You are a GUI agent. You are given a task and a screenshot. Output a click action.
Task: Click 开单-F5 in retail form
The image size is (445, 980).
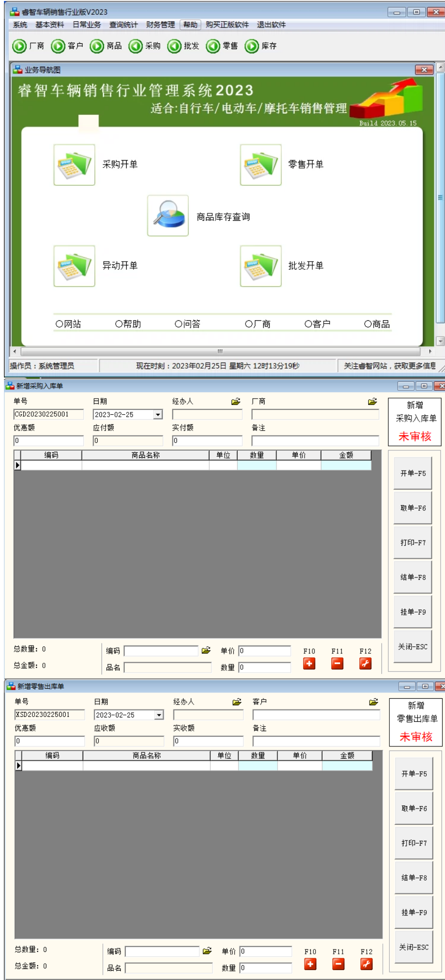414,774
